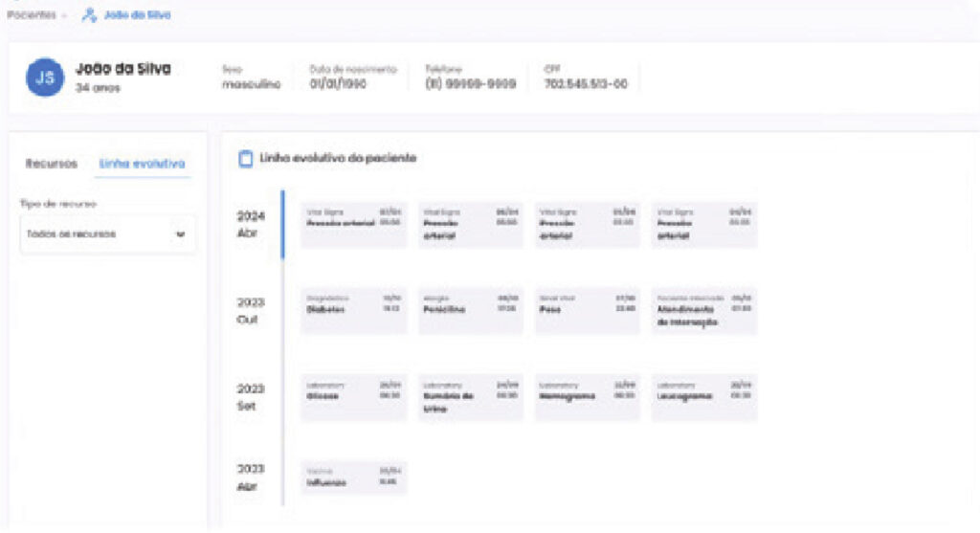Select the 2023 Out timeline marker
Viewport: 980px width, 533px height.
[x=251, y=311]
